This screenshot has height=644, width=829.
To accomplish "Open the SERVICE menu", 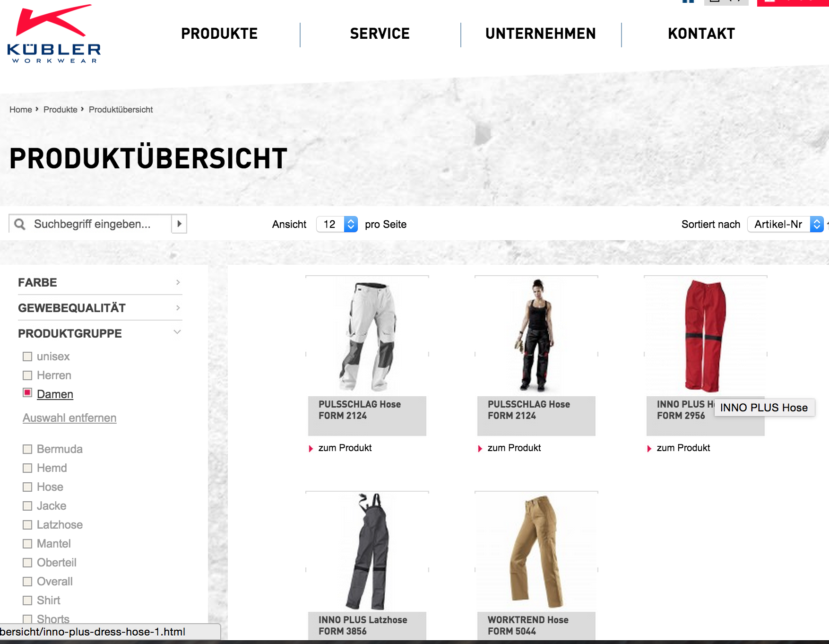I will (380, 34).
